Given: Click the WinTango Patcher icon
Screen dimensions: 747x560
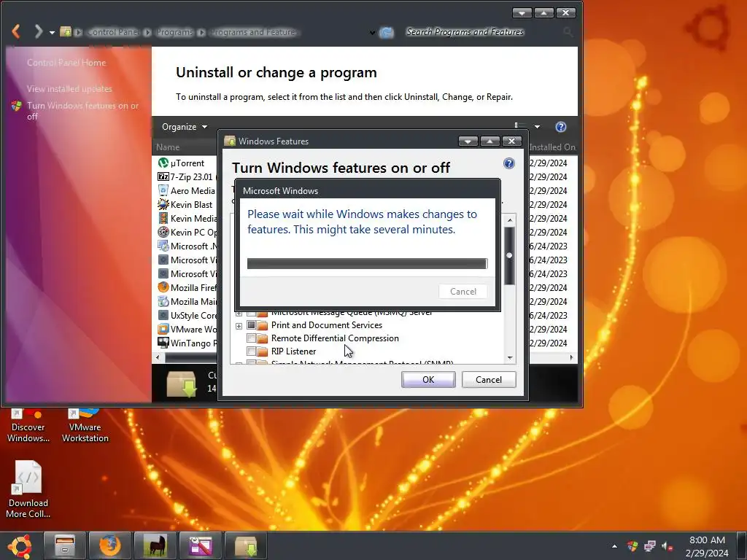Looking at the screenshot, I should point(163,343).
